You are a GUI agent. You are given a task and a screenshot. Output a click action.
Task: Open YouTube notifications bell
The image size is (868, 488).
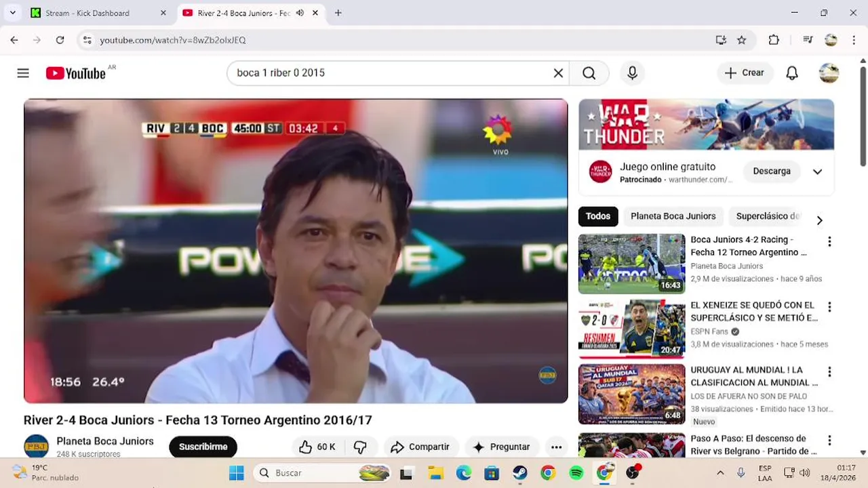tap(792, 73)
